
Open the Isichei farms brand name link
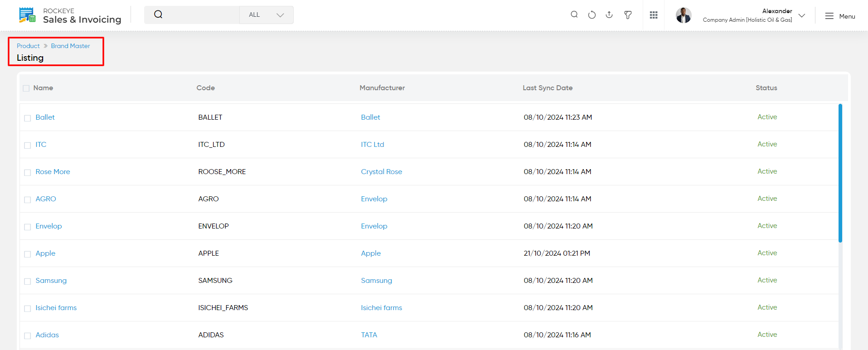[x=56, y=307]
